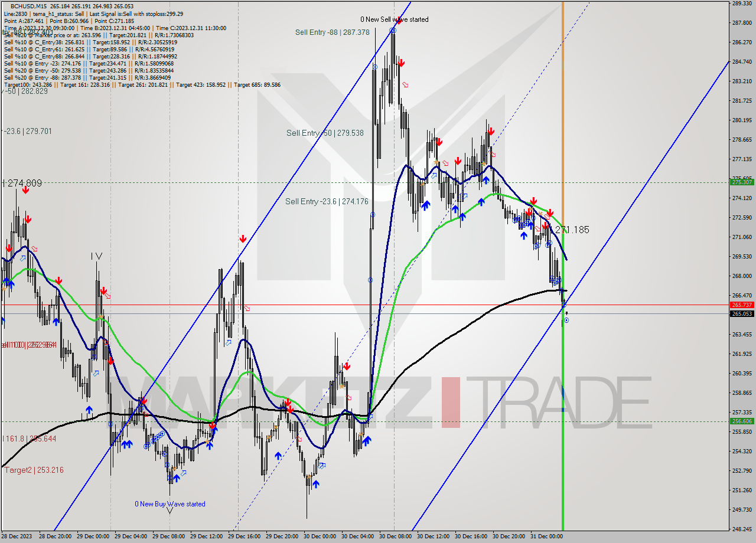Click the 284.740 price axis value

[x=742, y=61]
